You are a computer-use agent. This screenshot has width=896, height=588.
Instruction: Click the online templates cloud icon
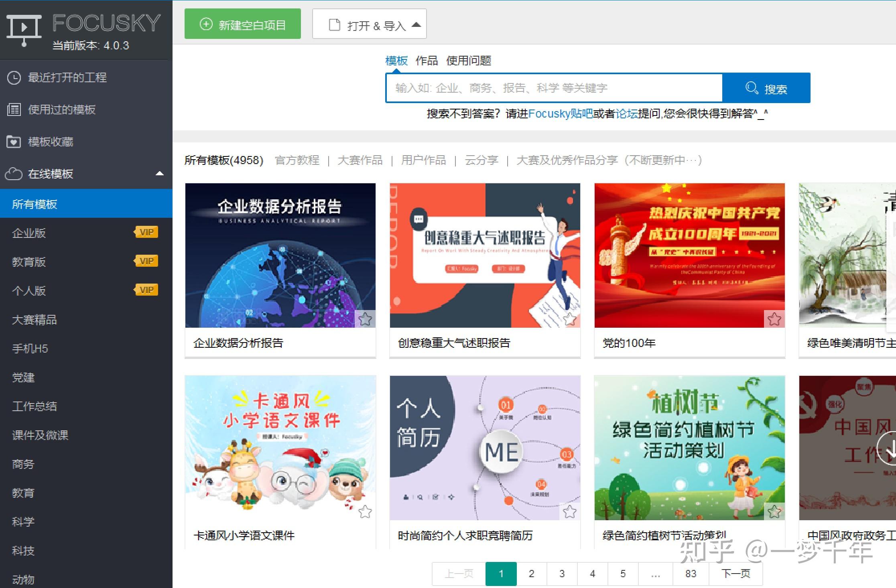point(14,174)
